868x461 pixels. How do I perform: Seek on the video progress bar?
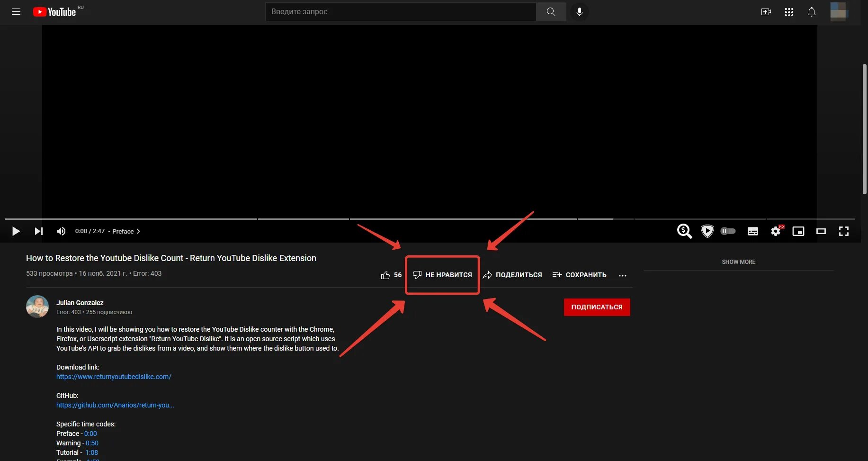[430, 219]
